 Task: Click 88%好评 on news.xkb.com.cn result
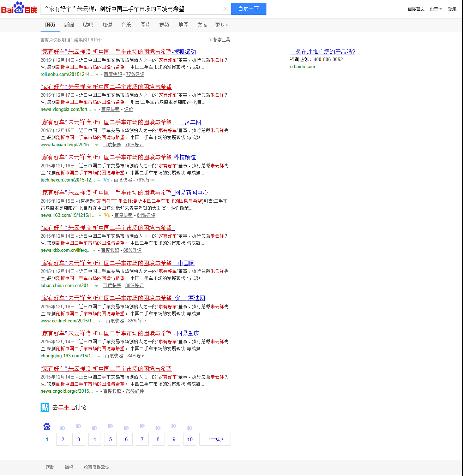click(132, 250)
